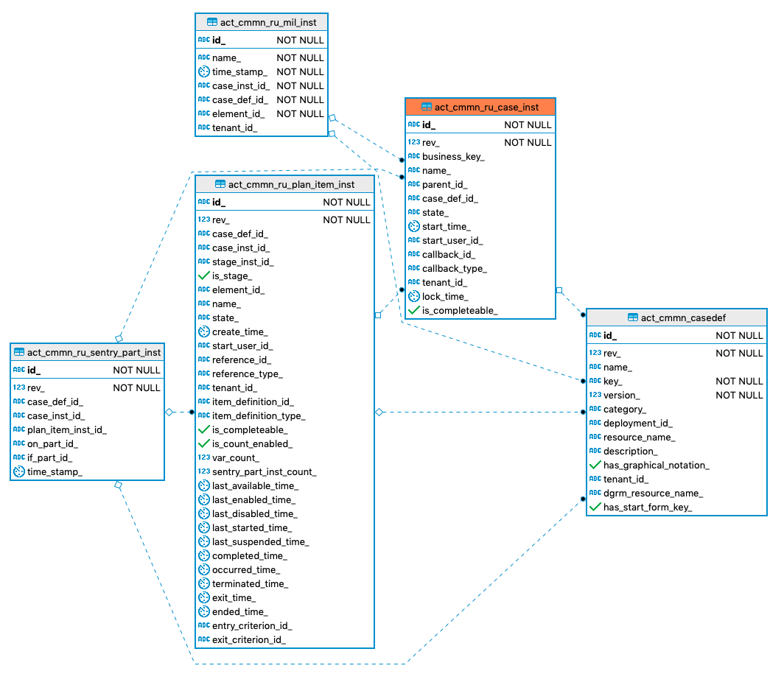Click sentry_part_inst_count_ column in plan_item_inst
The width and height of the screenshot is (784, 674).
click(264, 471)
